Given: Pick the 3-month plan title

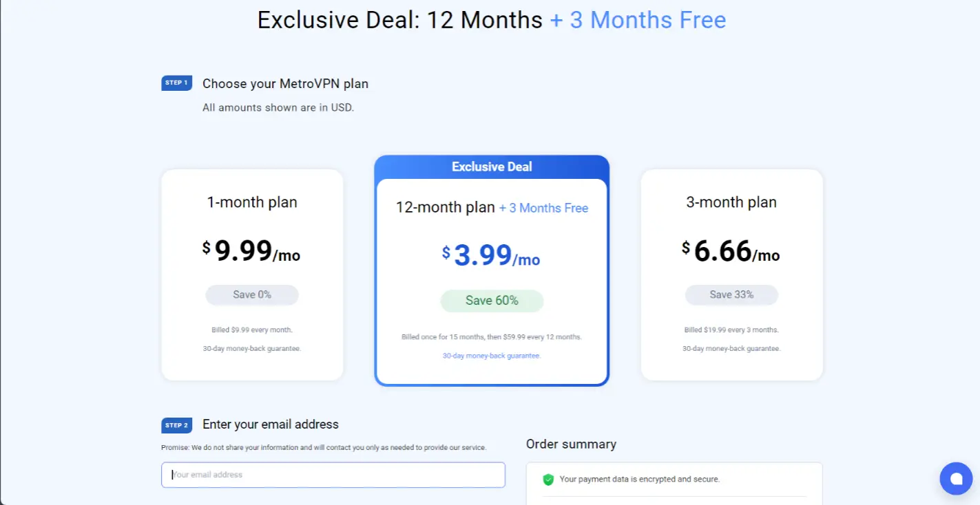Looking at the screenshot, I should pos(731,202).
